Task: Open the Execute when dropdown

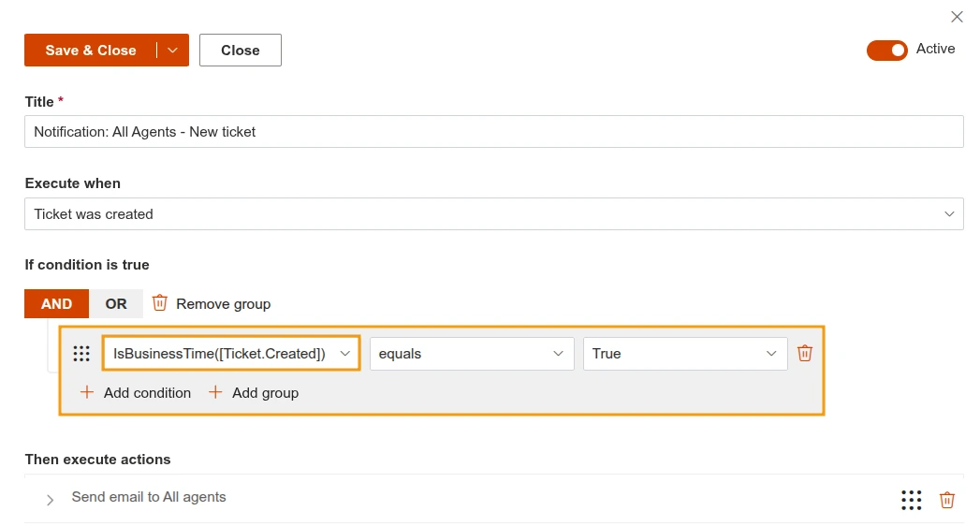Action: tap(493, 214)
